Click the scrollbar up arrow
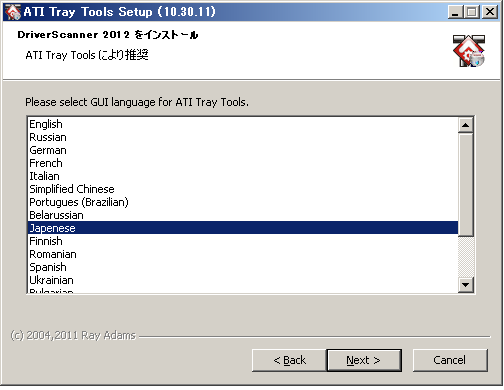Image resolution: width=504 pixels, height=390 pixels. pyautogui.click(x=466, y=125)
